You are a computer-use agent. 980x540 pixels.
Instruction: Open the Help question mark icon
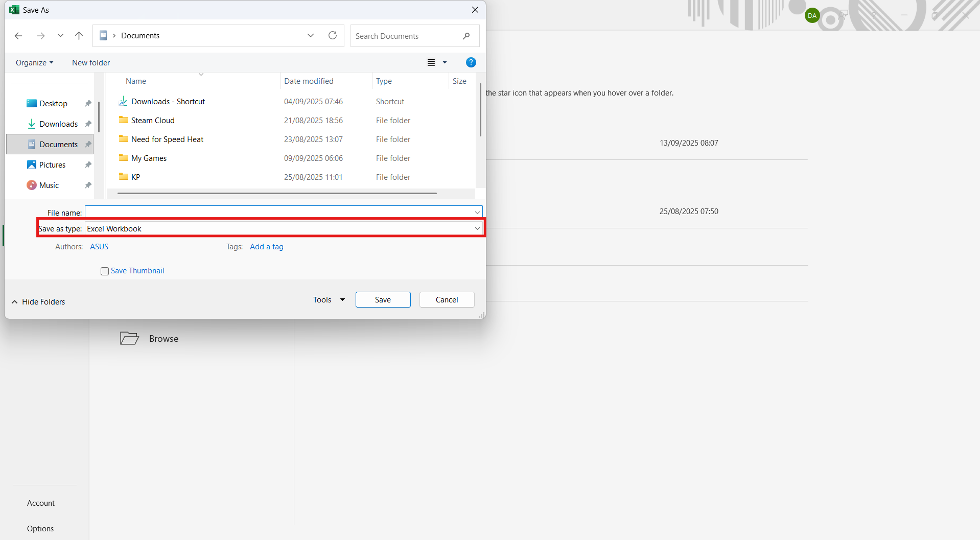point(471,62)
